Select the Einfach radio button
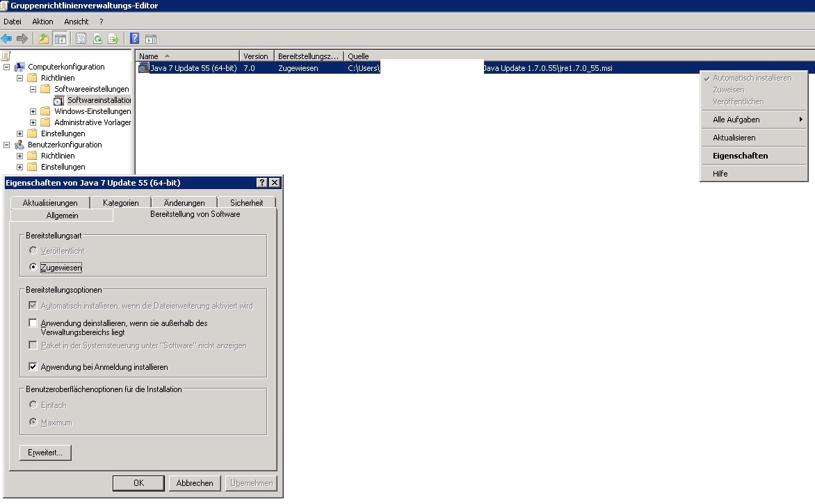Screen dimensions: 815x504 click(x=33, y=404)
